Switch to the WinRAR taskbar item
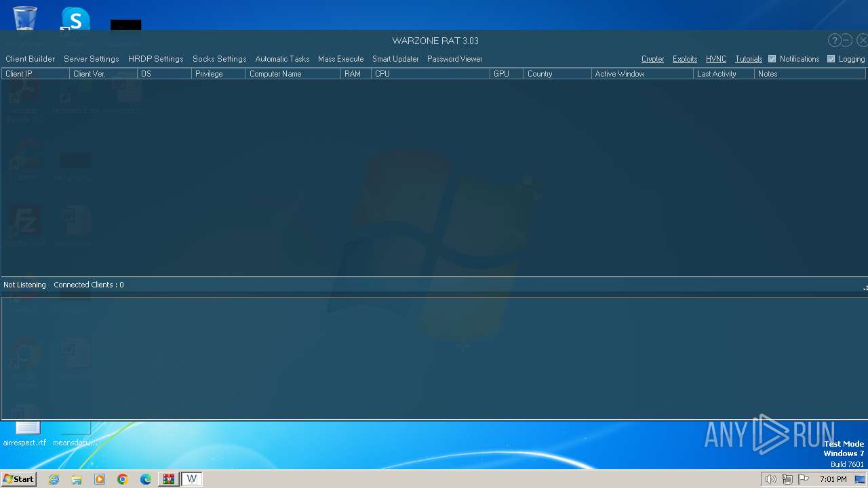 [x=168, y=479]
